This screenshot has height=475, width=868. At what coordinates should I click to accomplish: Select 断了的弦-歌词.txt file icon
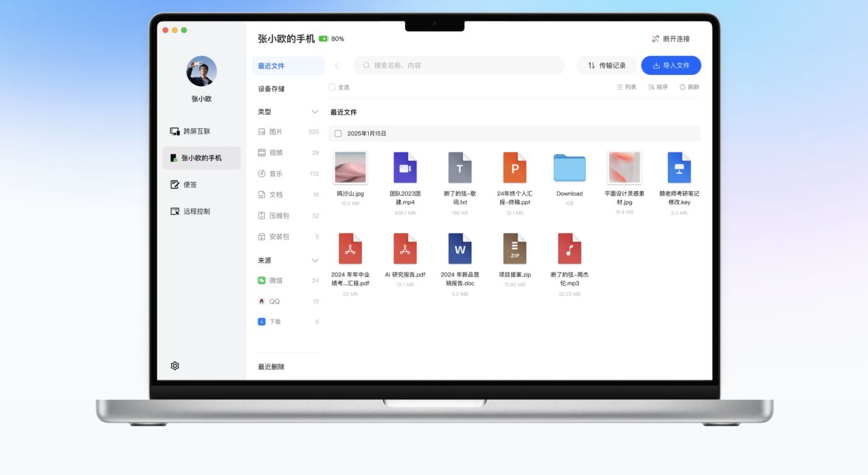[460, 167]
